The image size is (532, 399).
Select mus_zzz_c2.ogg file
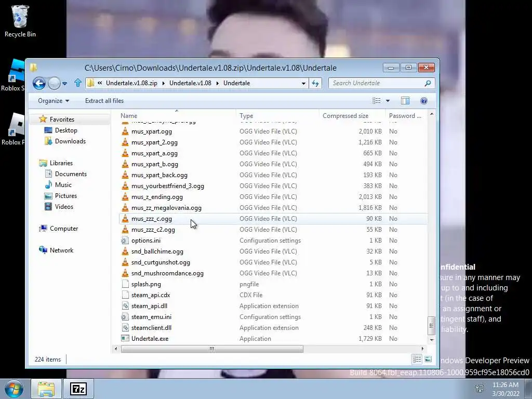[x=153, y=230]
